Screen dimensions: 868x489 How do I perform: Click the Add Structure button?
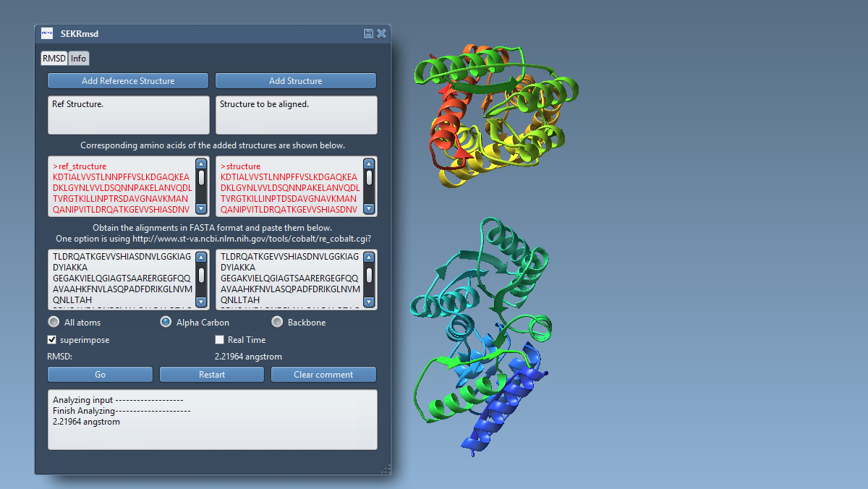295,81
